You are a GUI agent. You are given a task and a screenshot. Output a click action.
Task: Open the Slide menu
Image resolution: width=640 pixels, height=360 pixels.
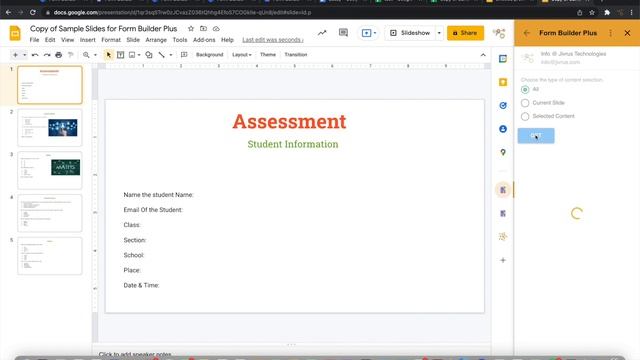(133, 40)
